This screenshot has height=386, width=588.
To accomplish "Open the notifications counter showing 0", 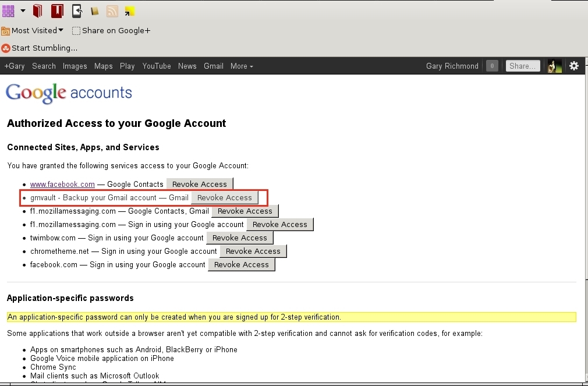I will click(492, 66).
